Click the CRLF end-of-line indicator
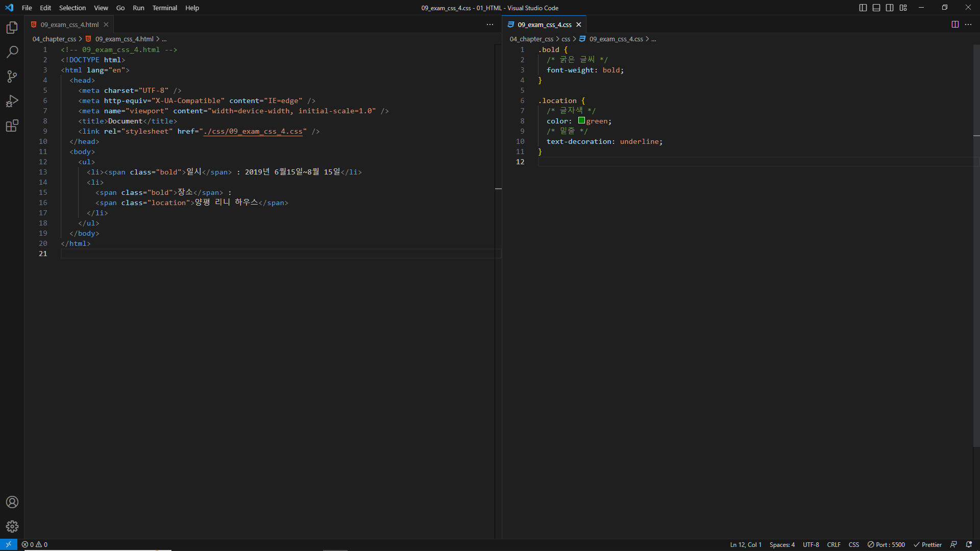The image size is (980, 551). [834, 544]
